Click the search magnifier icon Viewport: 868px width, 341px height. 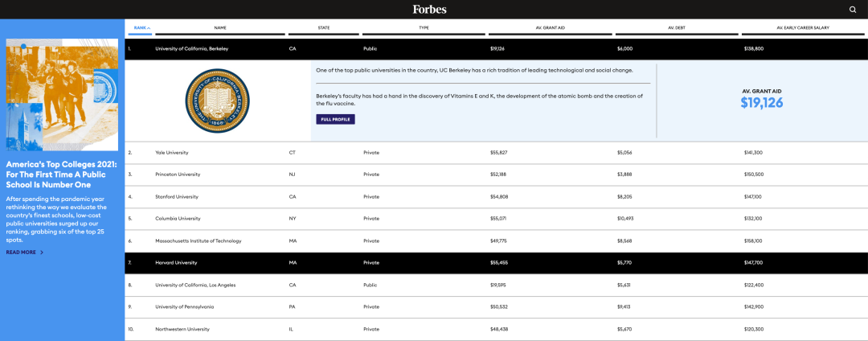[853, 10]
